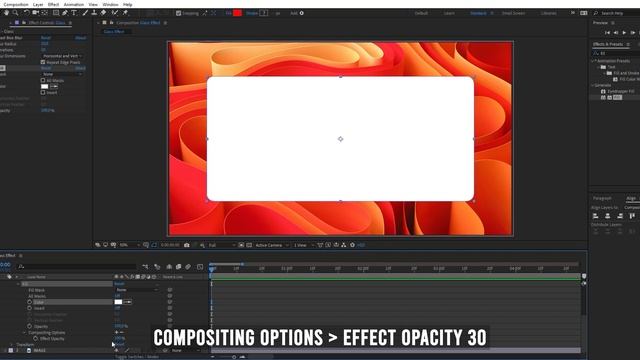The image size is (640, 360).
Task: Enable the Invert checkbox in Effect Controls
Action: [x=43, y=93]
